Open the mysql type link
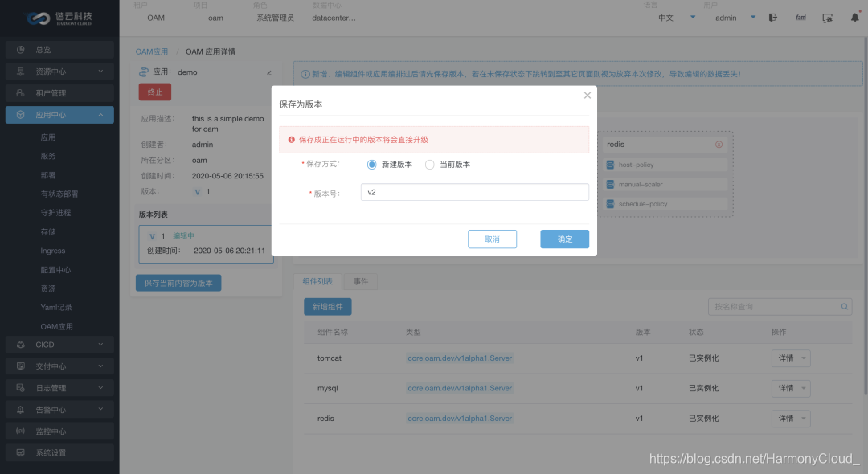Screen dimensions: 868x474 460,388
